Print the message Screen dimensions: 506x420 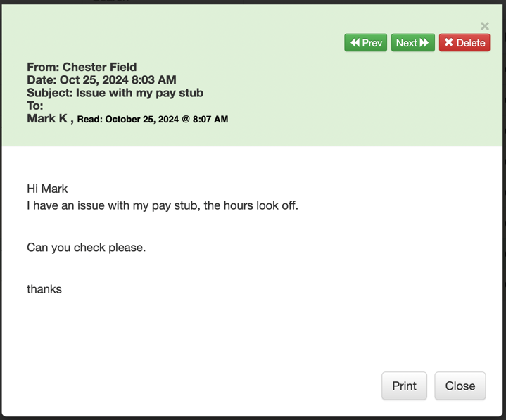[404, 386]
